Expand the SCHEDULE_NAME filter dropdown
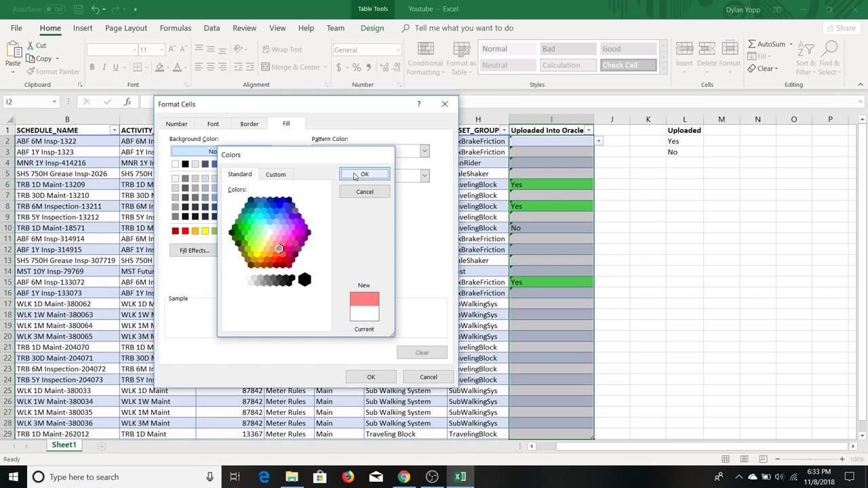Image resolution: width=868 pixels, height=488 pixels. tap(114, 130)
